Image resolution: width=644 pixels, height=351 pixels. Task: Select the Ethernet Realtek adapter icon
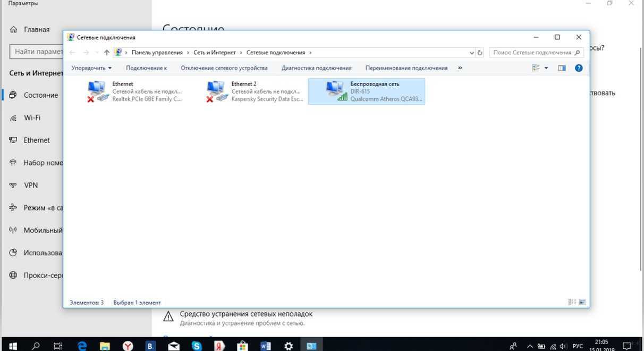(x=98, y=91)
